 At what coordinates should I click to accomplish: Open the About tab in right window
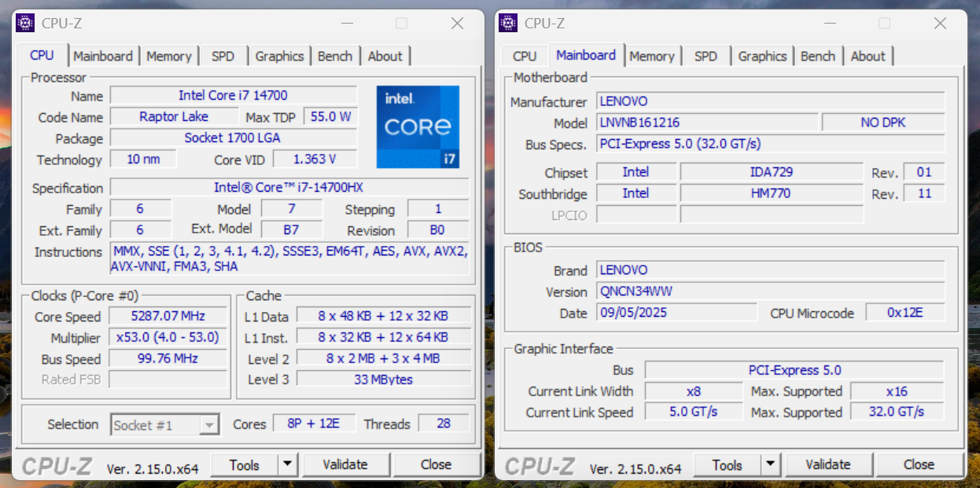coord(868,57)
